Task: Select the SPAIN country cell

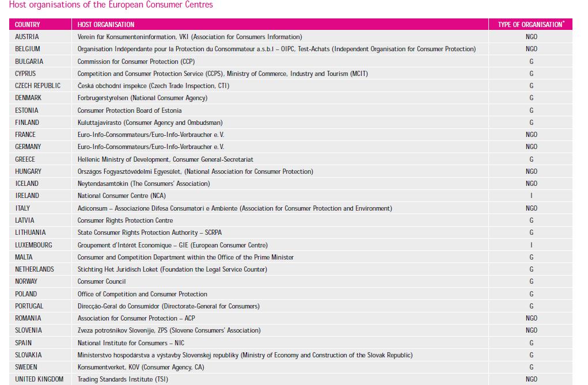Action: [40, 342]
